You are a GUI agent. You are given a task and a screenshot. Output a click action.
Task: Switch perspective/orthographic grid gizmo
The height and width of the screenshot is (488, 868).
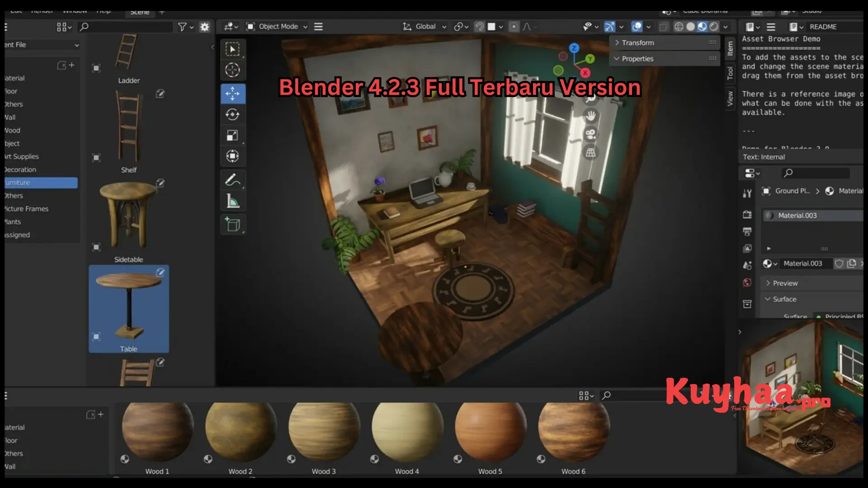[x=590, y=152]
